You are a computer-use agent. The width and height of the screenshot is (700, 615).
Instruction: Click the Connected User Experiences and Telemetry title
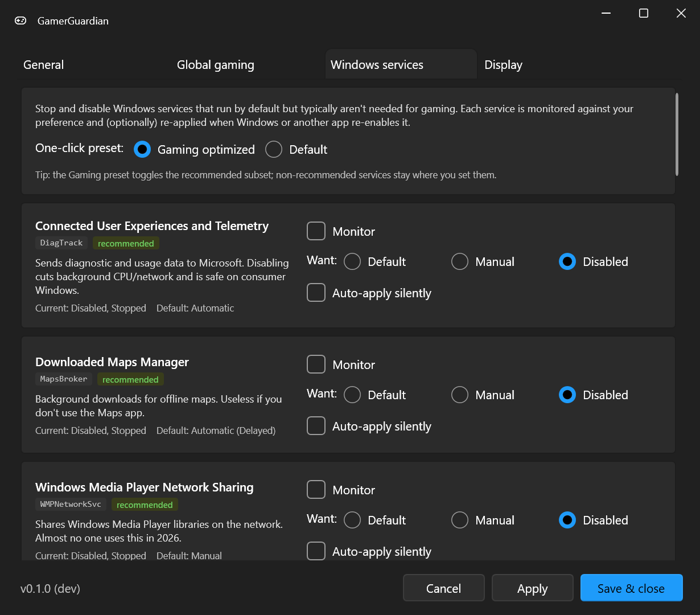[152, 226]
